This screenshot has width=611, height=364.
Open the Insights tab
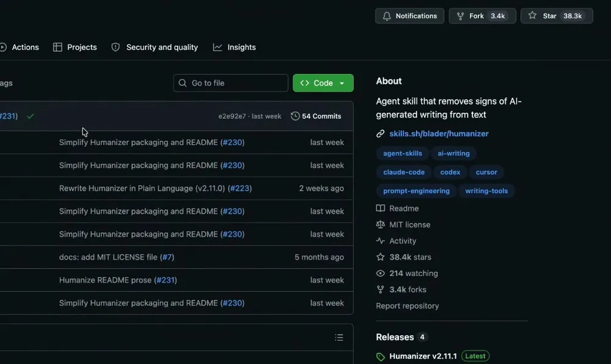pyautogui.click(x=234, y=47)
